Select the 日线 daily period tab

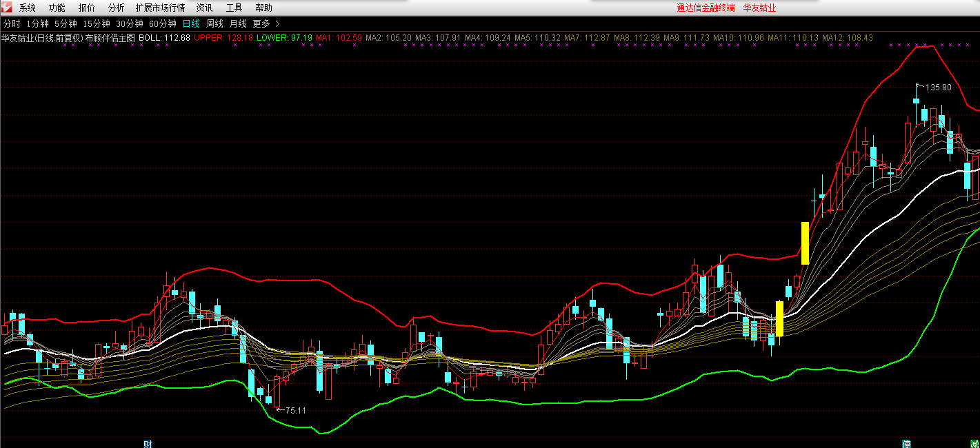(191, 23)
